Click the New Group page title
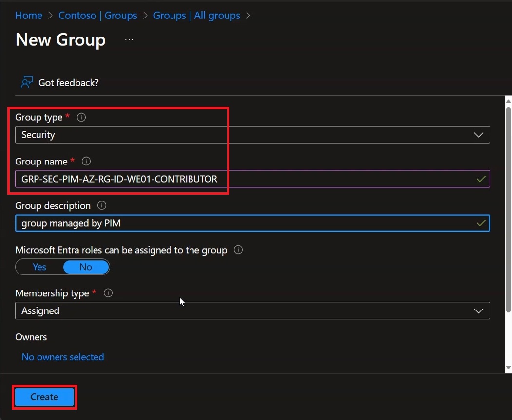Screen dimensions: 512x420 point(60,40)
